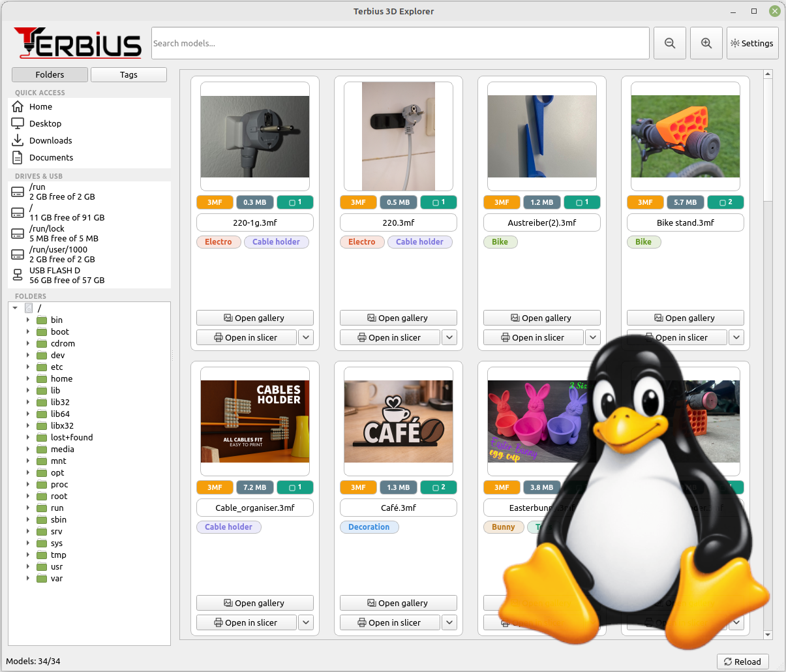
Task: Click the zoom in magnifier icon
Action: coord(706,43)
